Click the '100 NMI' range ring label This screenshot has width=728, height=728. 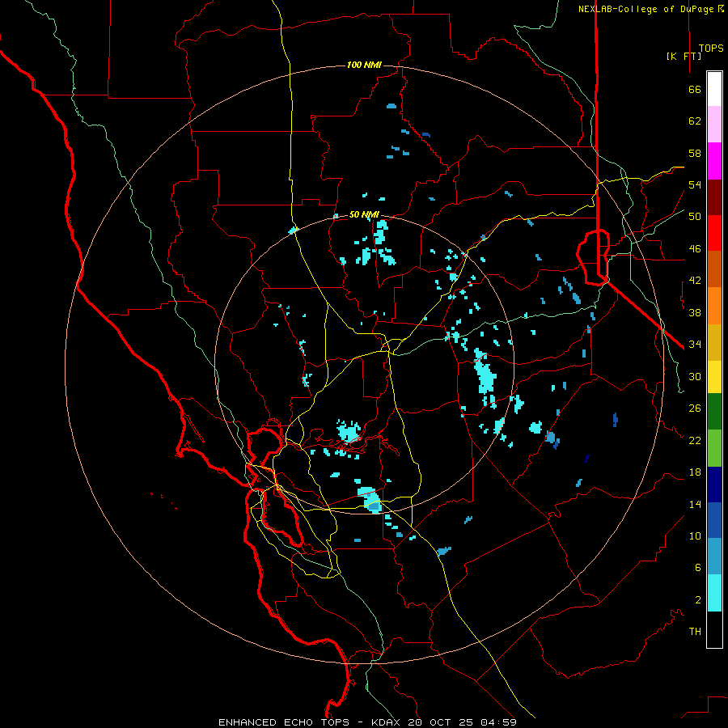tap(364, 65)
